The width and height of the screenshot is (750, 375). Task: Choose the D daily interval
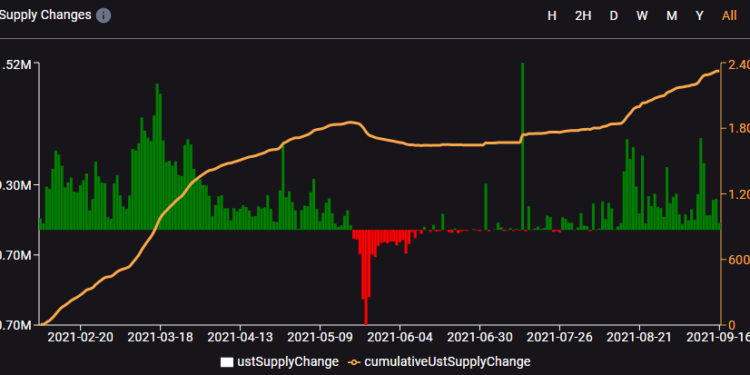pyautogui.click(x=614, y=16)
